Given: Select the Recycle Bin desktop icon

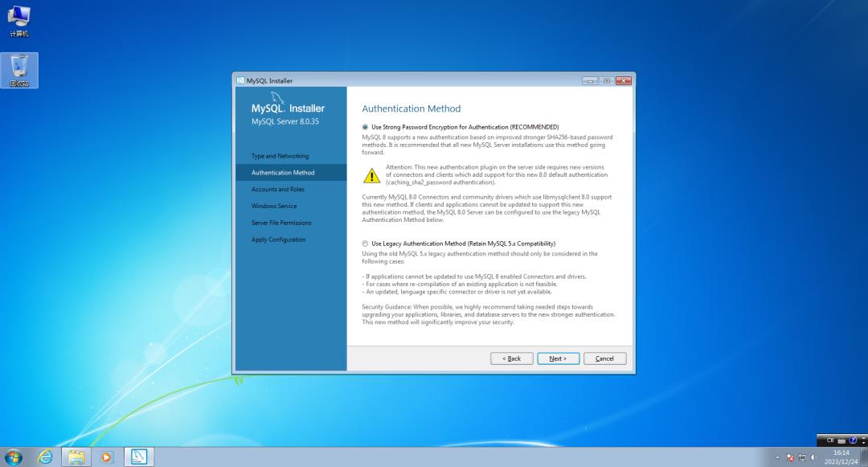Looking at the screenshot, I should (19, 70).
